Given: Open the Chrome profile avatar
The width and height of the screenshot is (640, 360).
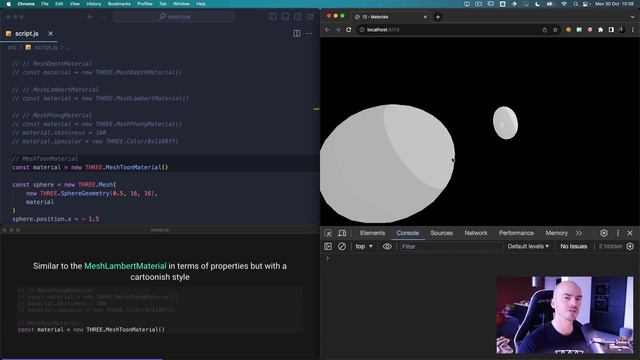Looking at the screenshot, I should tap(622, 30).
